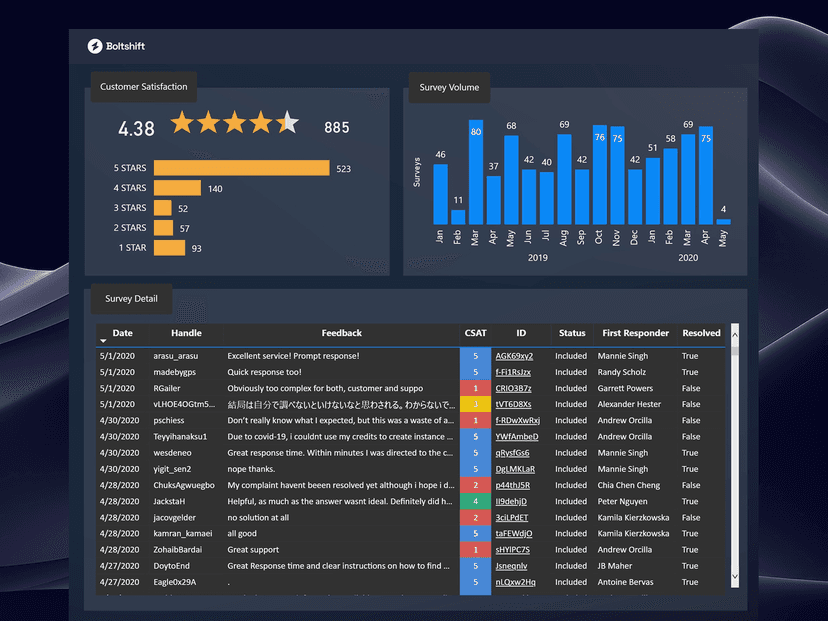Open survey ID link nLQxw2Hq

(518, 582)
